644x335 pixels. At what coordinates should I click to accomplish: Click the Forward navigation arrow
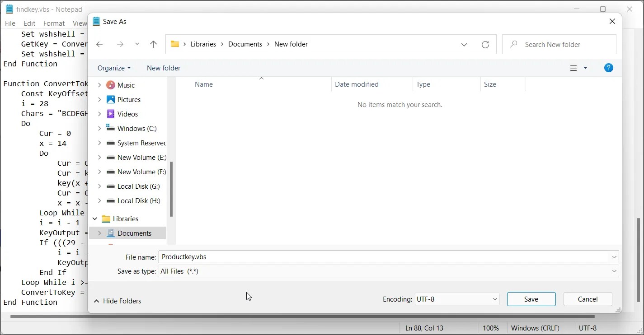pos(120,44)
